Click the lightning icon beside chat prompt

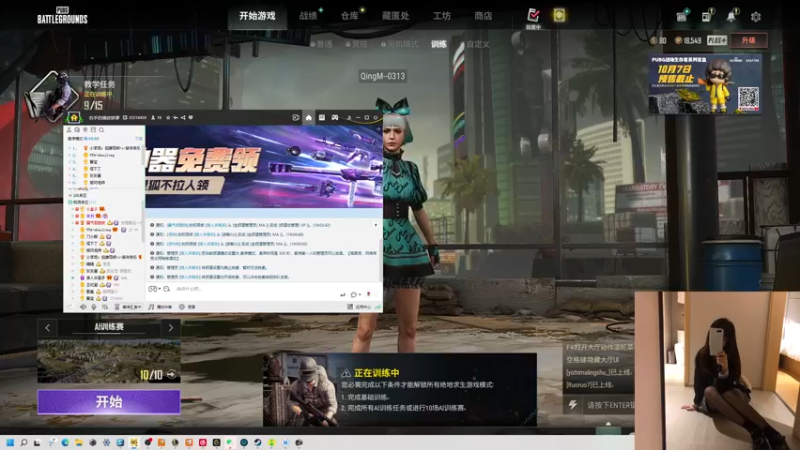point(573,405)
